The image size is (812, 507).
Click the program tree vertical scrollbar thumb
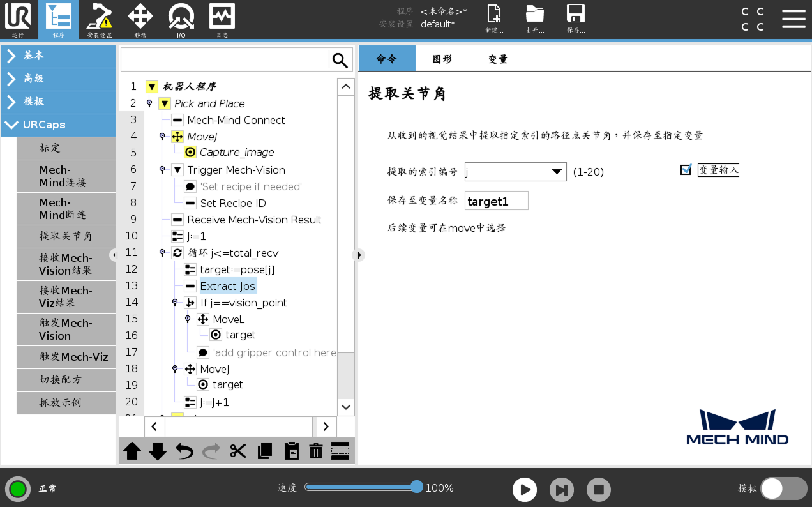[346, 375]
